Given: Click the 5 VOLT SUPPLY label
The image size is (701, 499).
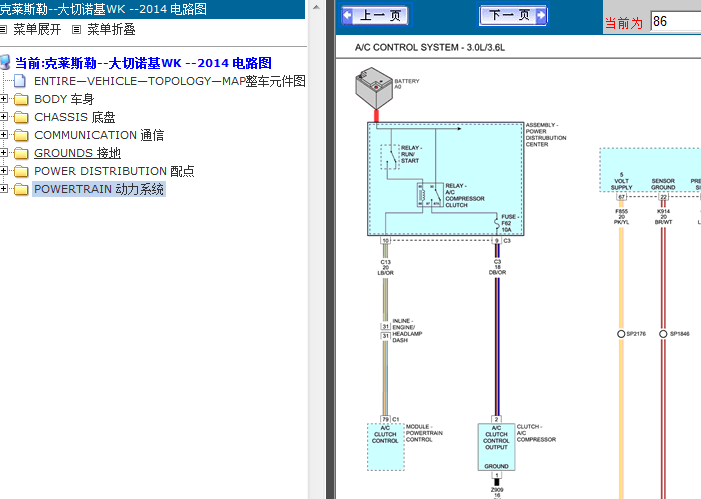Looking at the screenshot, I should (621, 181).
